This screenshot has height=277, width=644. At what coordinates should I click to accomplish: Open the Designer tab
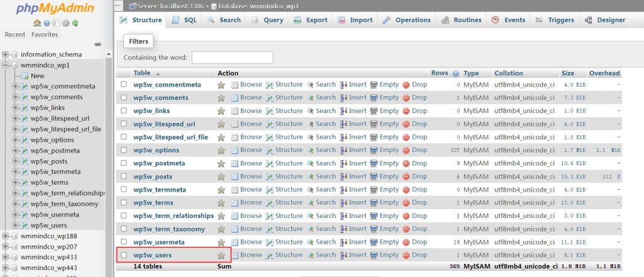[605, 19]
